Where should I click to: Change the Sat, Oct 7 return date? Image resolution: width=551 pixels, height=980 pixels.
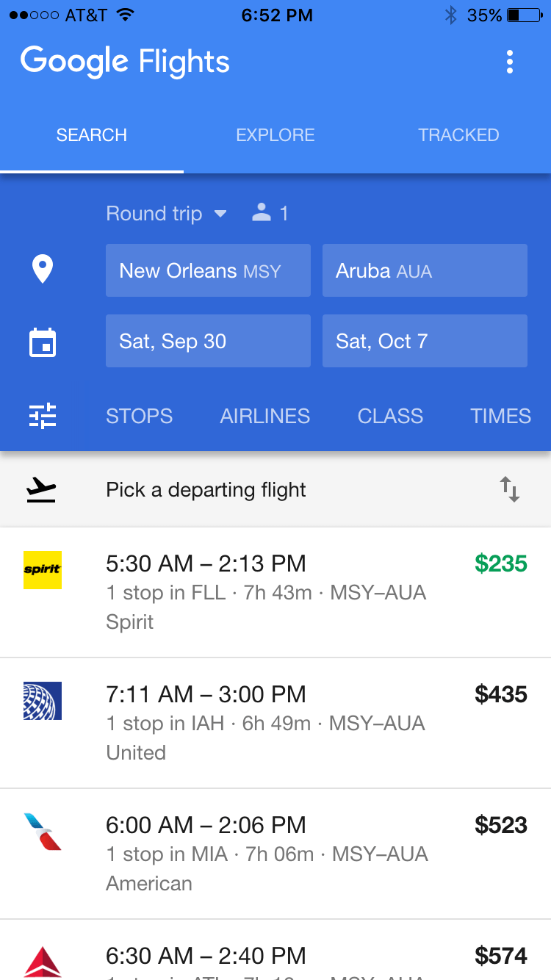coord(425,341)
